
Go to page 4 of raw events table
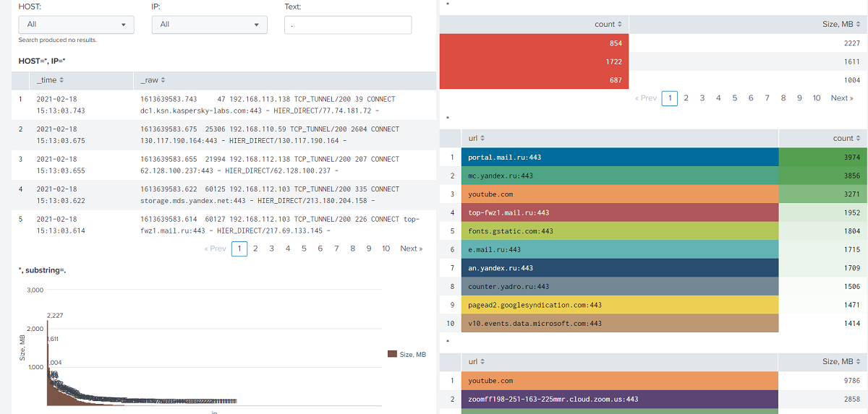tap(288, 249)
